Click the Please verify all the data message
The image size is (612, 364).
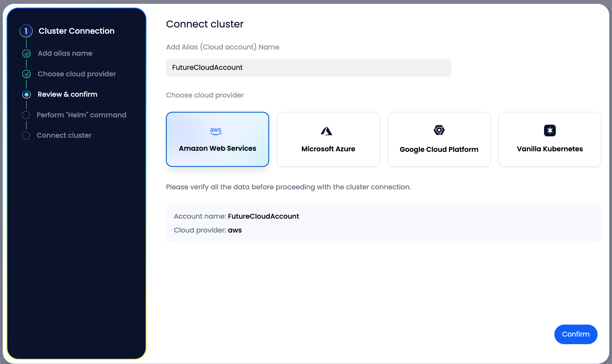pos(288,187)
